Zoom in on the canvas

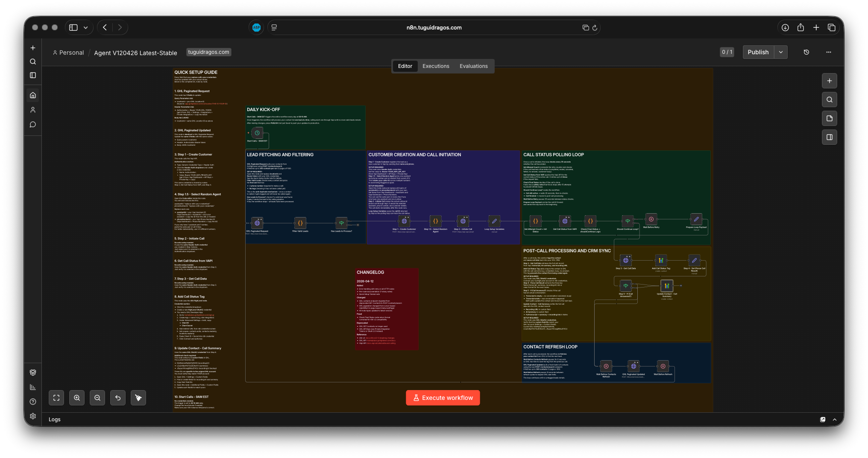coord(77,398)
